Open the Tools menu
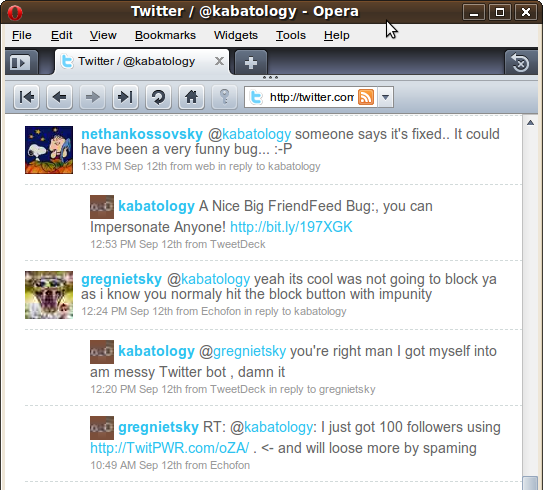This screenshot has width=543, height=490. pos(291,35)
